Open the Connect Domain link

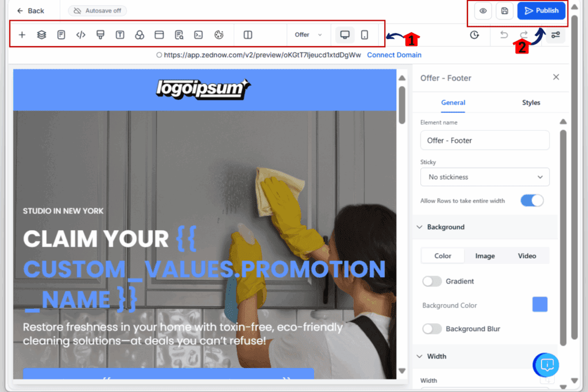coord(394,55)
